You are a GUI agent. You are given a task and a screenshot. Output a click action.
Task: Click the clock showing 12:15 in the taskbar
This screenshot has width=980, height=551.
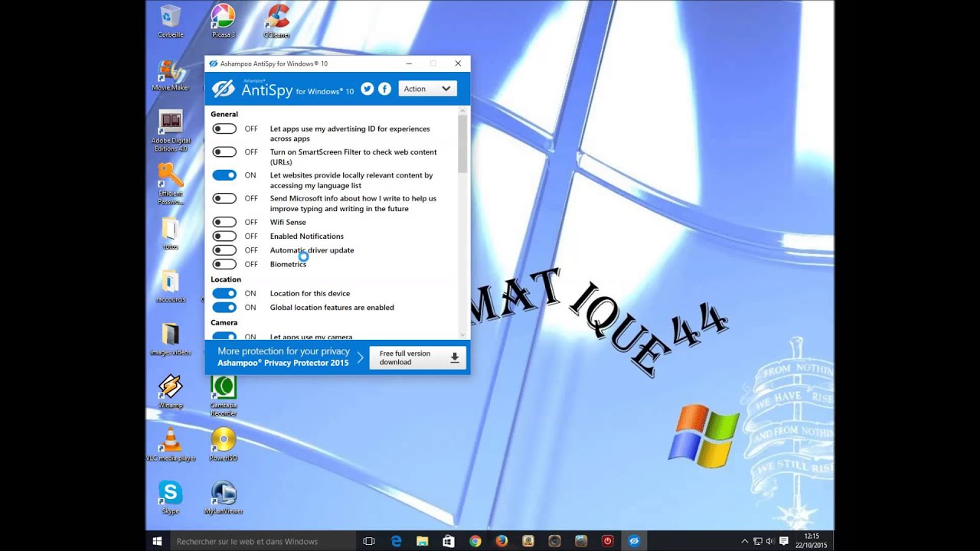pyautogui.click(x=812, y=541)
